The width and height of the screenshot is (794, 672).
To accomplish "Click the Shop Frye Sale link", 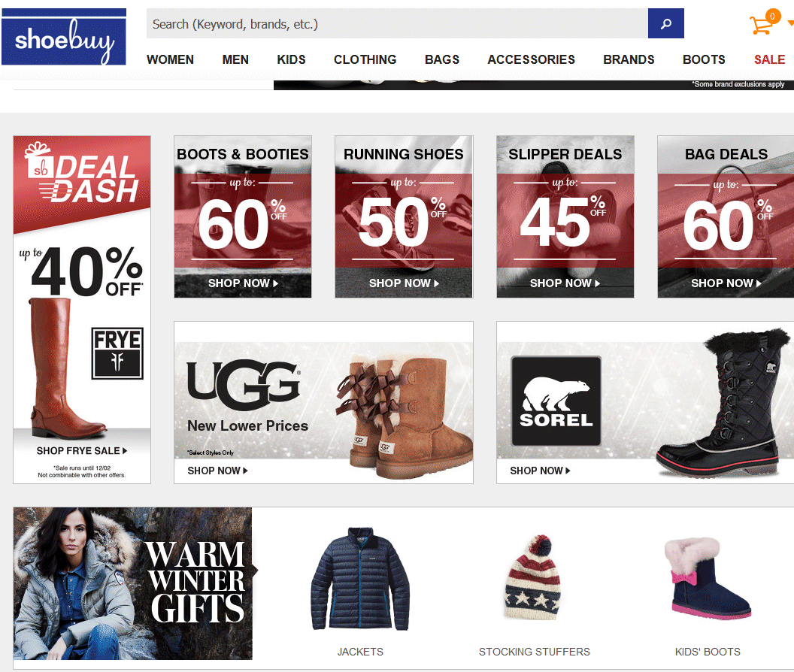I will tap(81, 451).
